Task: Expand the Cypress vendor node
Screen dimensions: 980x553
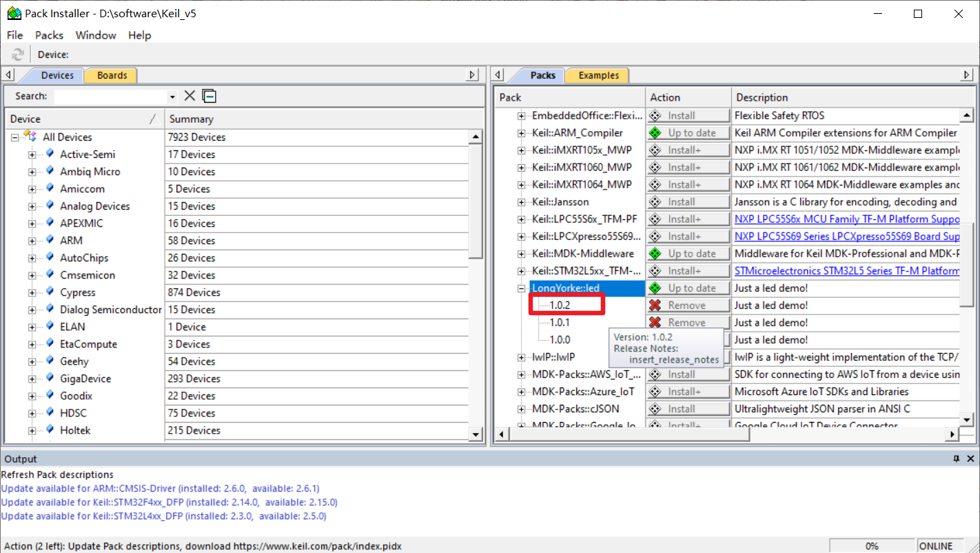Action: (x=32, y=292)
